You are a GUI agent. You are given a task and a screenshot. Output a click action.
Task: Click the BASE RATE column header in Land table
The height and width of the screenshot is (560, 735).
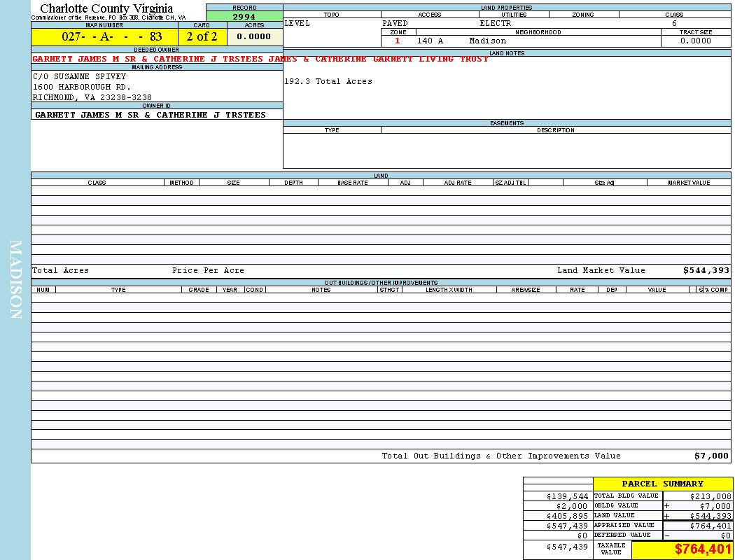click(x=353, y=183)
